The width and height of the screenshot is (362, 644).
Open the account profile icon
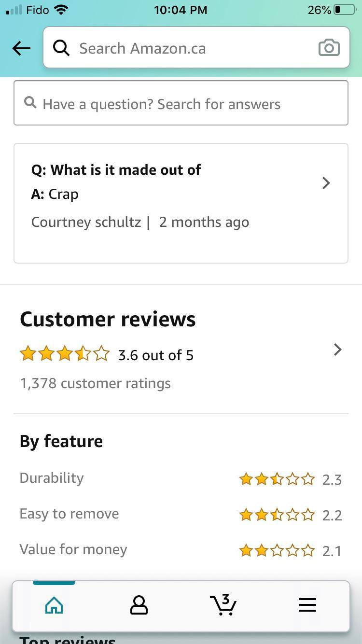139,605
